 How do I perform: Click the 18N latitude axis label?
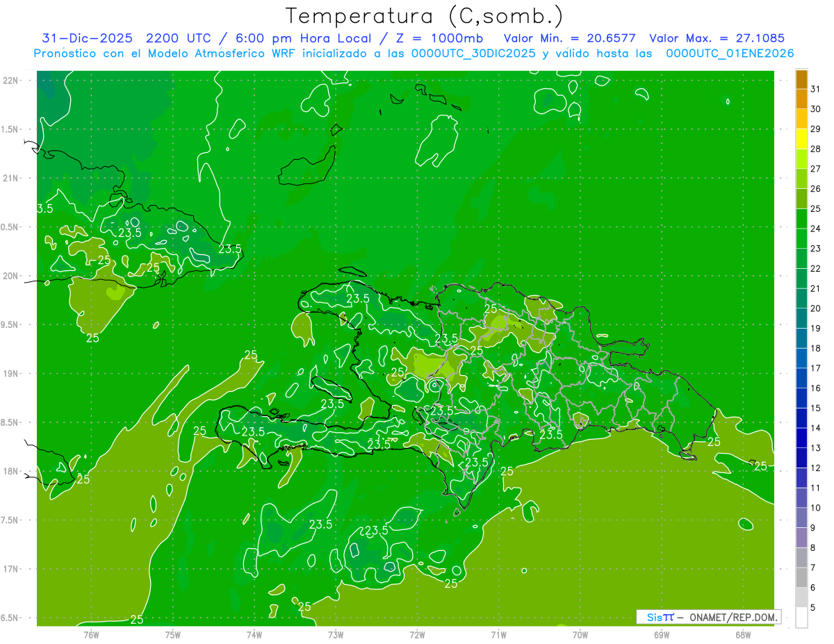(11, 471)
